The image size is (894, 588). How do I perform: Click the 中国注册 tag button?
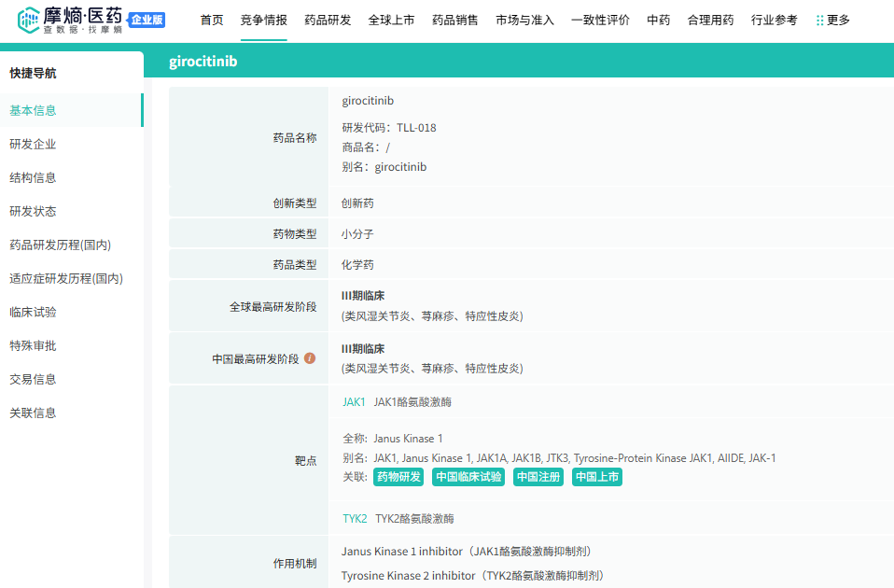tap(538, 477)
